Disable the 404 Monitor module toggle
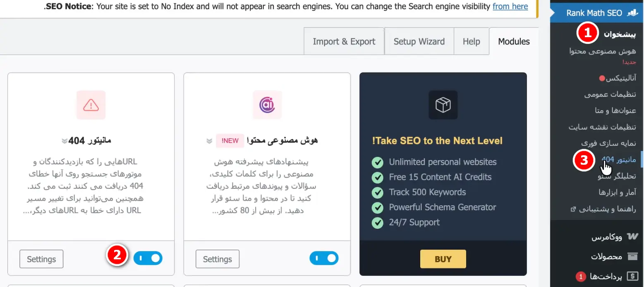The image size is (644, 287). coord(148,259)
